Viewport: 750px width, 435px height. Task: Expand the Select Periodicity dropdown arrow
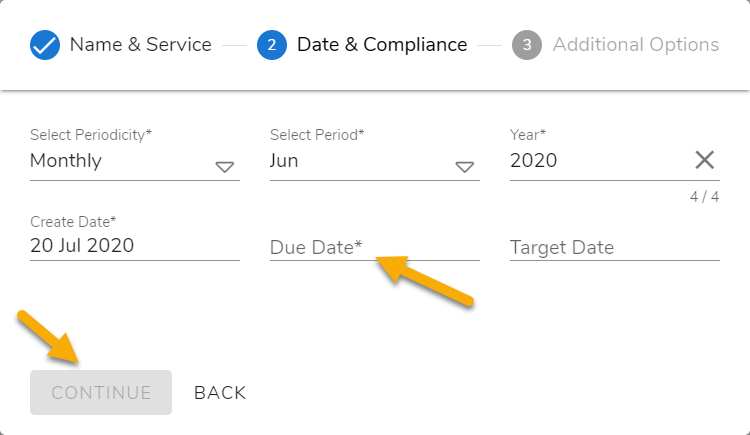coord(225,167)
